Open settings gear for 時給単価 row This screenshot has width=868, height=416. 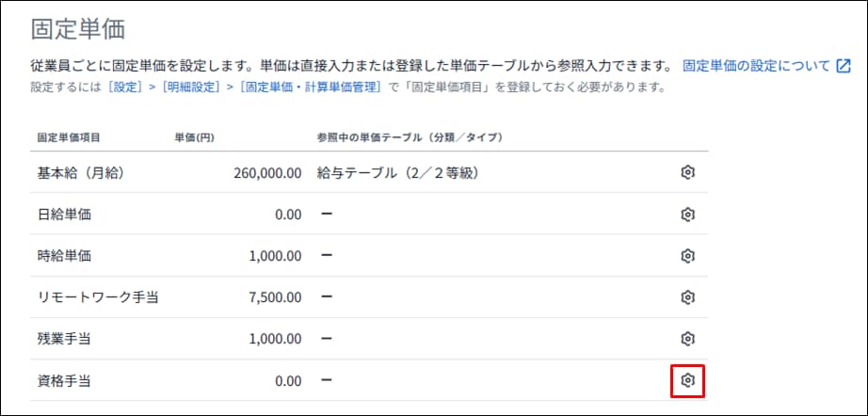click(687, 256)
